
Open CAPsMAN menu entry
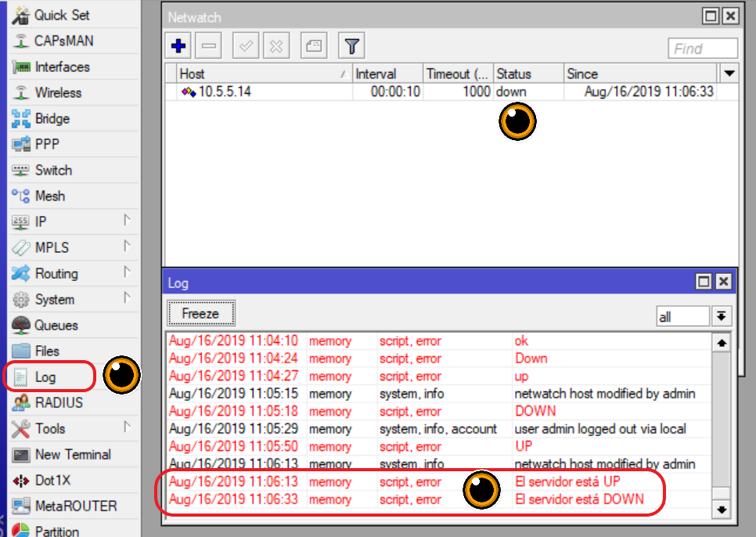click(x=74, y=41)
